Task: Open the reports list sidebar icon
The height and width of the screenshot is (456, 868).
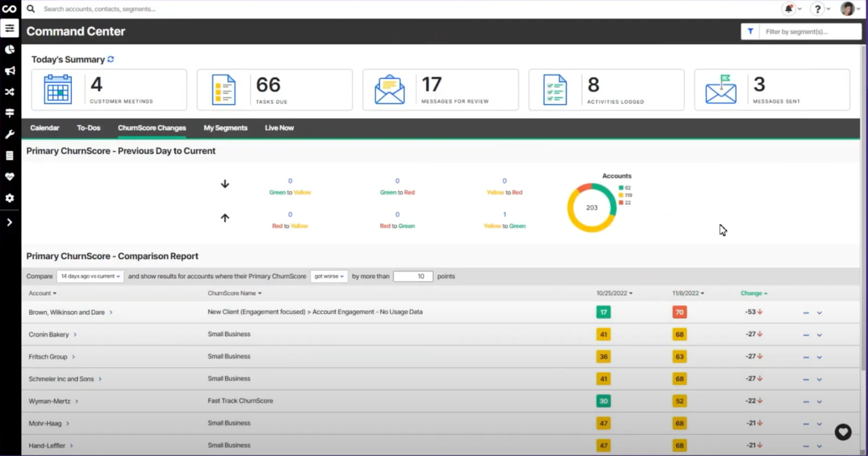Action: pyautogui.click(x=10, y=156)
